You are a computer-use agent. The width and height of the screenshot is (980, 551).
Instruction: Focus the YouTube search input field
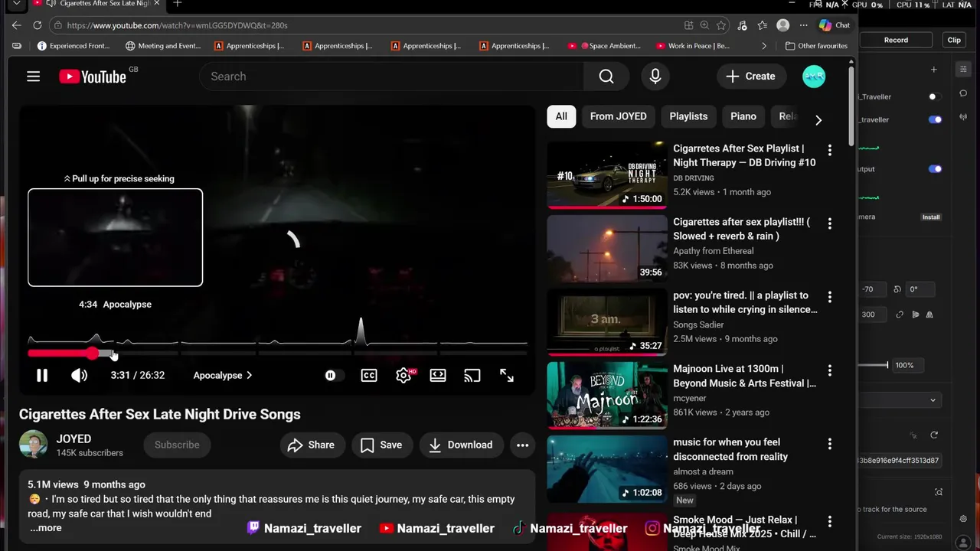[x=390, y=77]
